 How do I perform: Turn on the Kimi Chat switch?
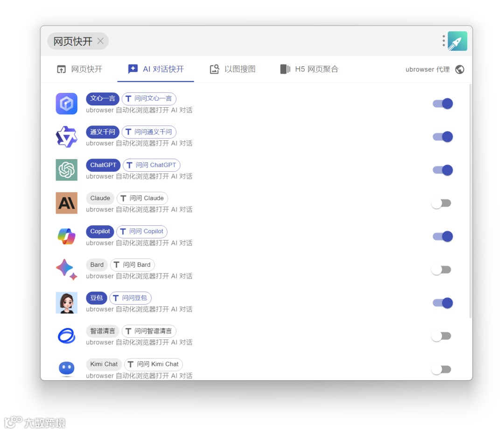[x=441, y=369]
